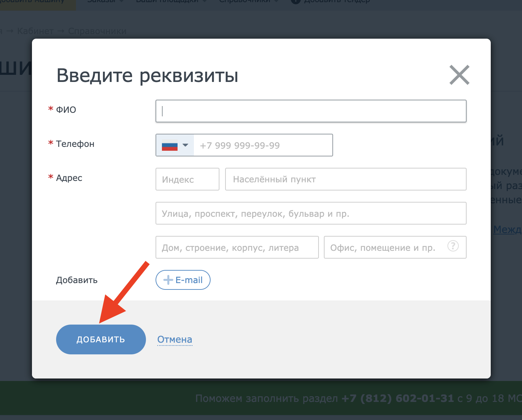522x420 pixels.
Task: Click ФИО field label
Action: (66, 110)
